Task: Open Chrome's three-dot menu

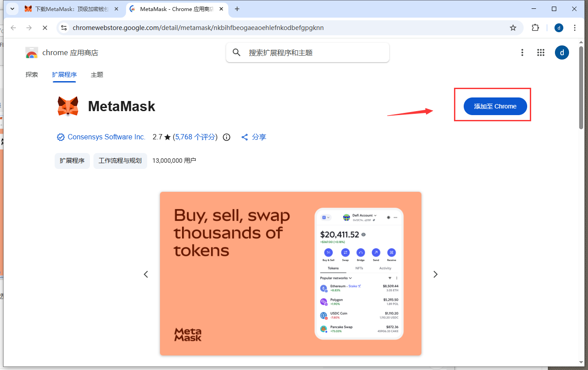Action: [575, 28]
